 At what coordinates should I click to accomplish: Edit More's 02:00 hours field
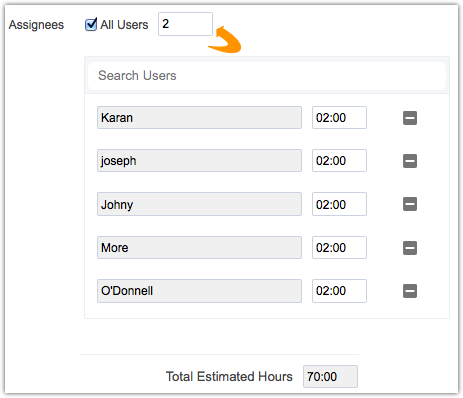(x=339, y=248)
